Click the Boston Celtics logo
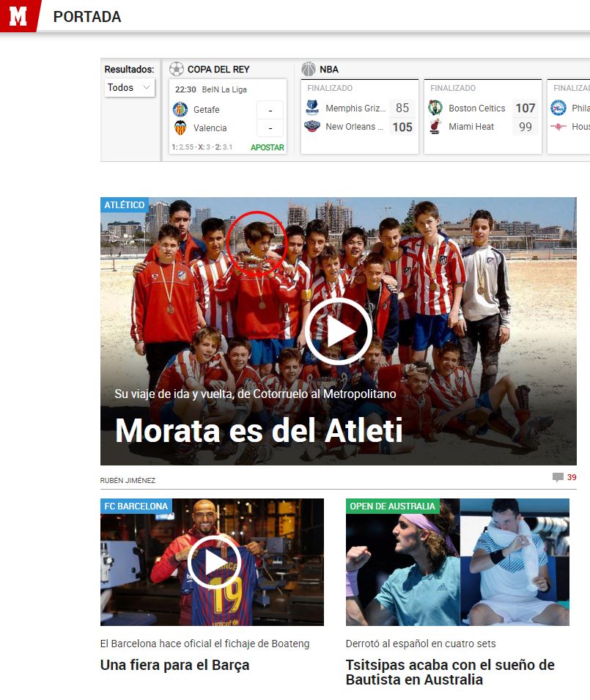590x700 pixels. click(x=435, y=108)
